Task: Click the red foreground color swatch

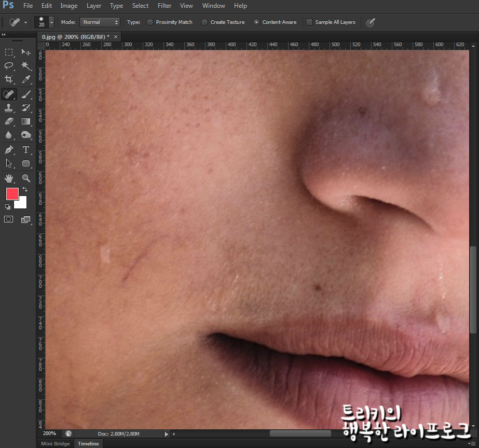Action: [x=12, y=194]
